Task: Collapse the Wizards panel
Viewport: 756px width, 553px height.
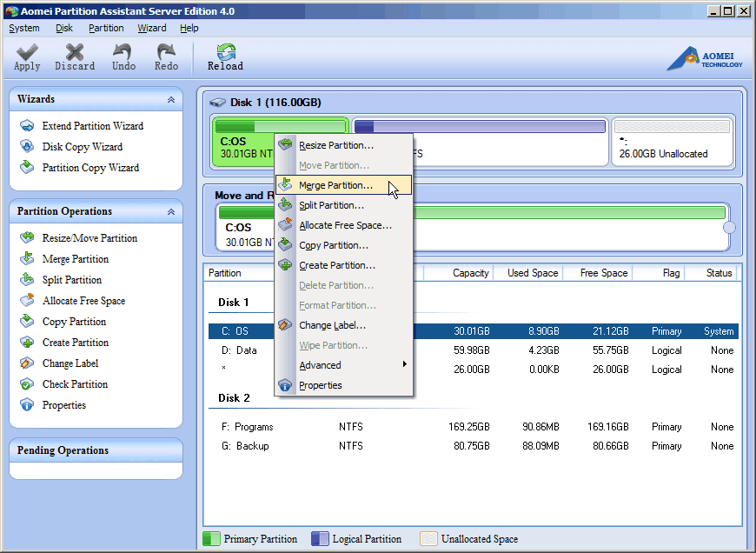Action: (170, 99)
